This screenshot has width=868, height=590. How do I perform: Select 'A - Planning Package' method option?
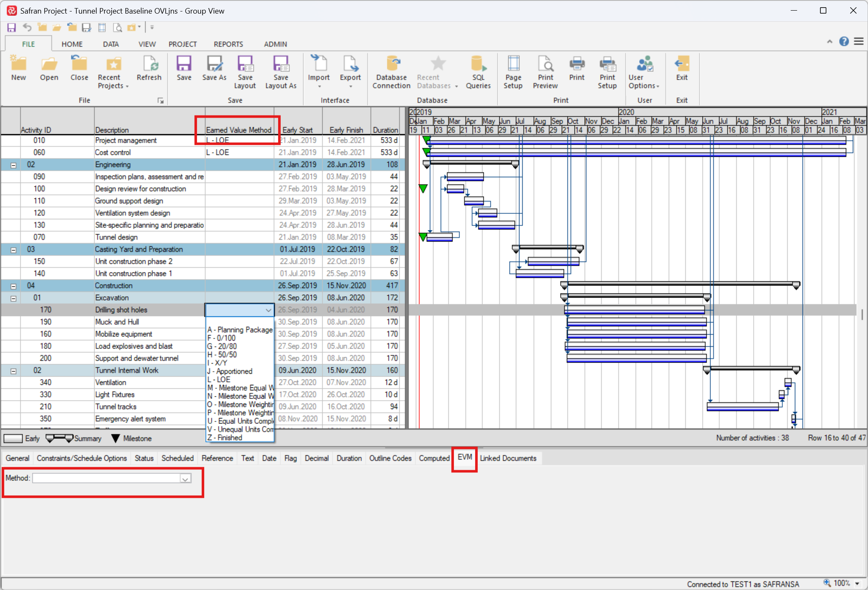[240, 330]
